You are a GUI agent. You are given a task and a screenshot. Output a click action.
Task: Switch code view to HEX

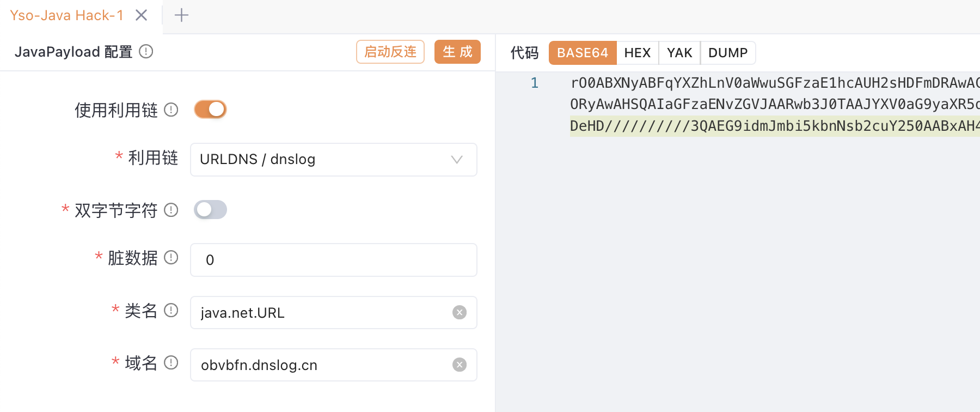click(x=637, y=53)
